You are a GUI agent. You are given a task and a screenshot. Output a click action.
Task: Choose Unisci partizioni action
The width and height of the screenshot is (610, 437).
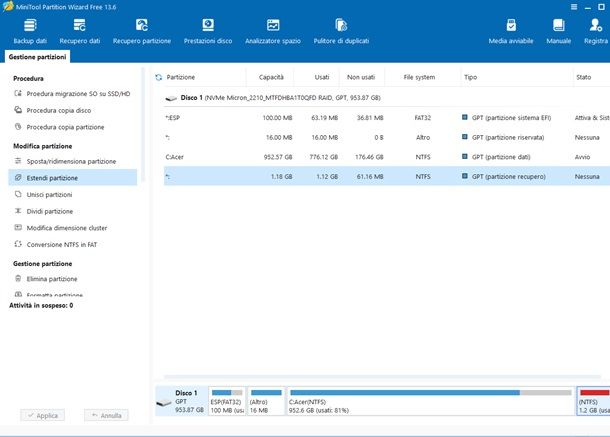point(43,195)
